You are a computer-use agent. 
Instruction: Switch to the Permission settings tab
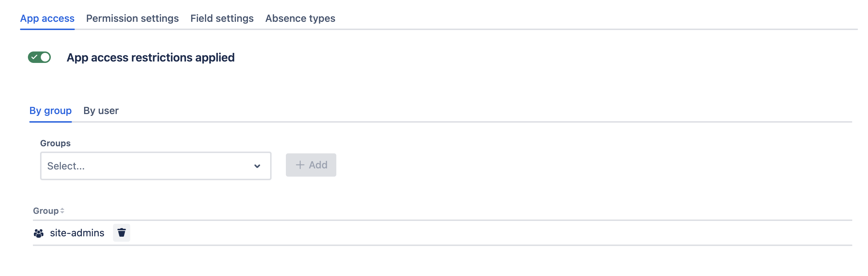[x=132, y=18]
